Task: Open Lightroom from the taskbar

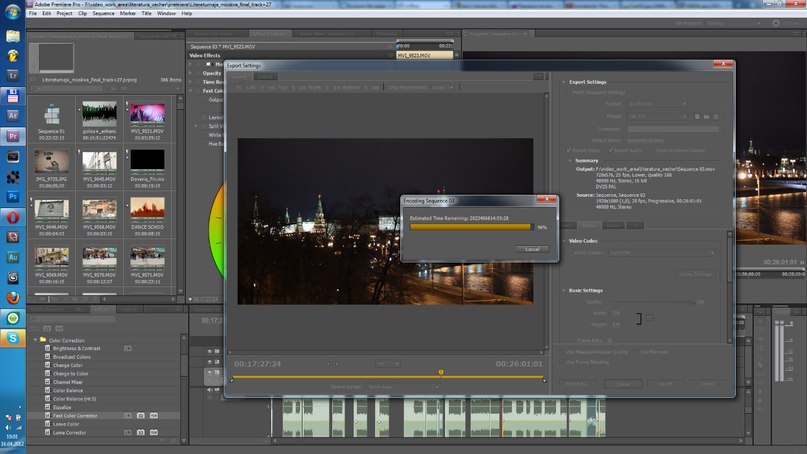Action: 13,74
